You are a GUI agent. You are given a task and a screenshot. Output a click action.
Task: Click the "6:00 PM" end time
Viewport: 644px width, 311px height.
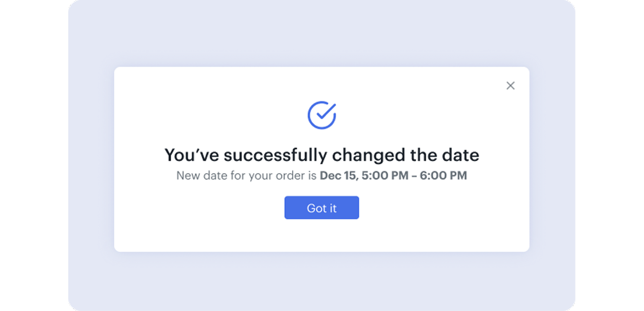[443, 176]
